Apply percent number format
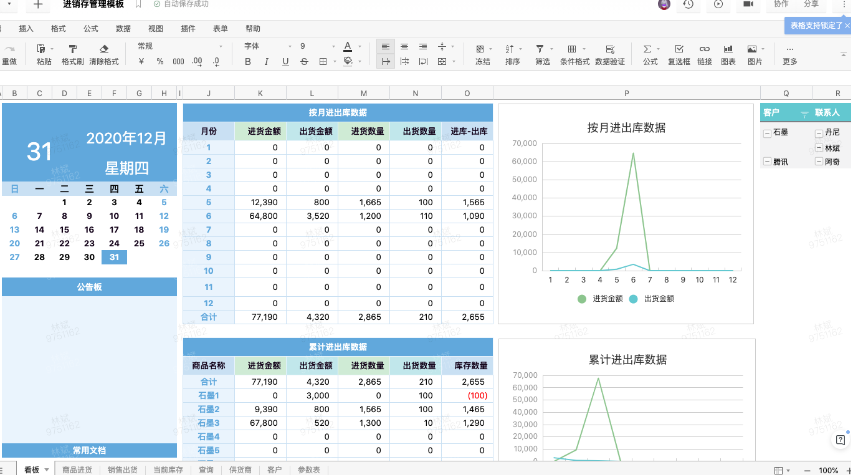Image resolution: width=851 pixels, height=475 pixels. [x=160, y=62]
